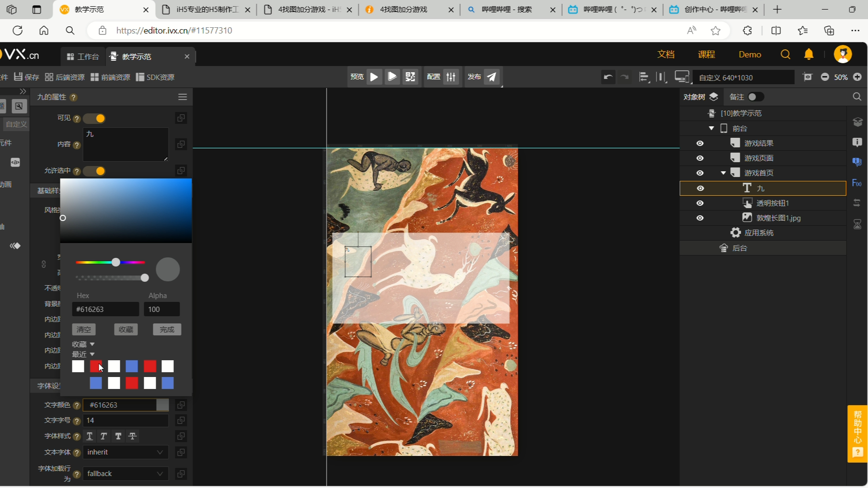The image size is (868, 488).
Task: Click the device screen size icon
Action: point(682,77)
